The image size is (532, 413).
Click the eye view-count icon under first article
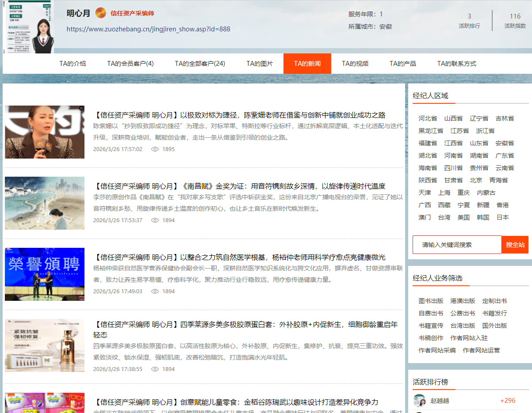(x=155, y=149)
